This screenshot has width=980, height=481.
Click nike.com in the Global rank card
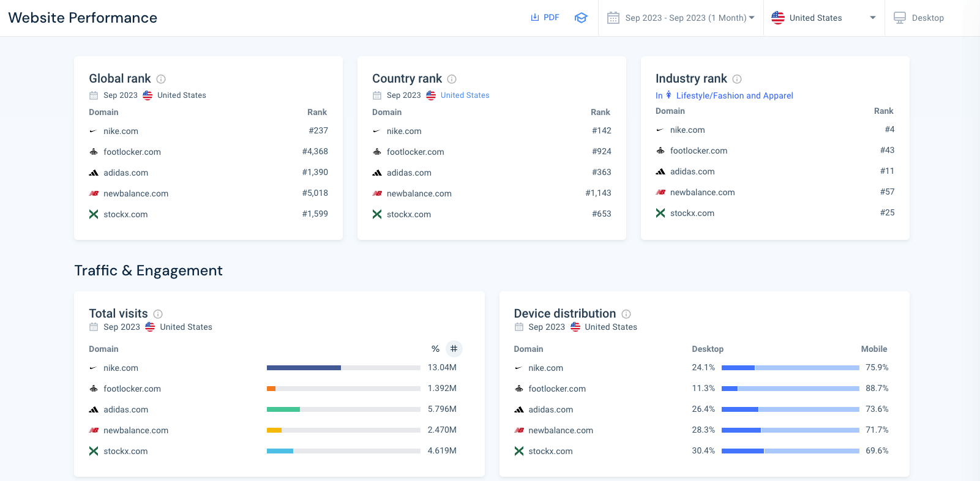pos(121,131)
